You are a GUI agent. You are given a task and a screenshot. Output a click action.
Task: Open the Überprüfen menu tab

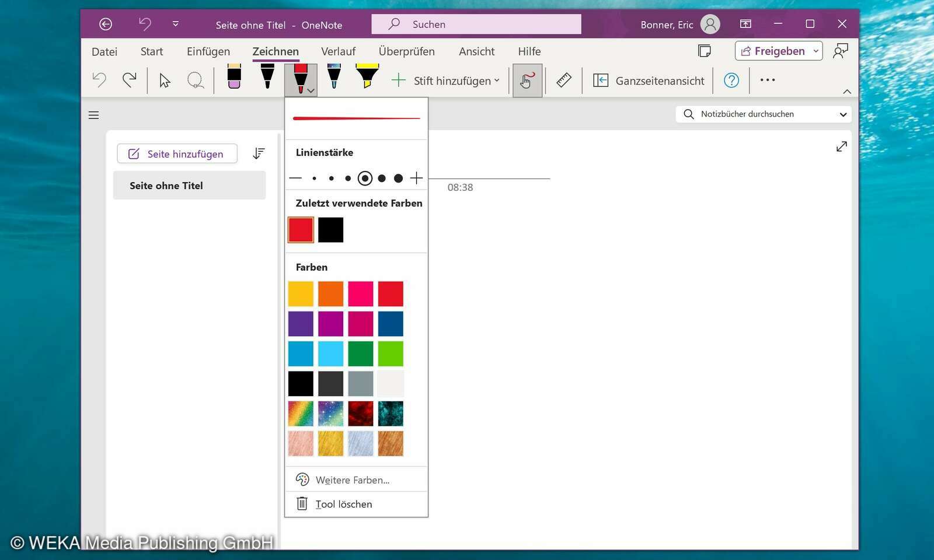point(406,51)
